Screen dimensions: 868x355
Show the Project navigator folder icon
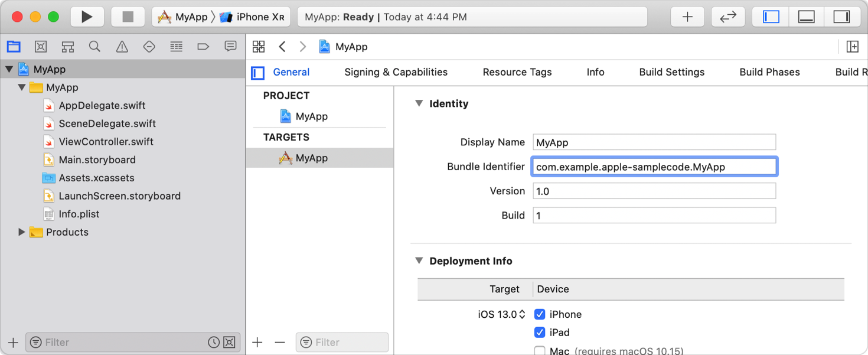pos(14,47)
